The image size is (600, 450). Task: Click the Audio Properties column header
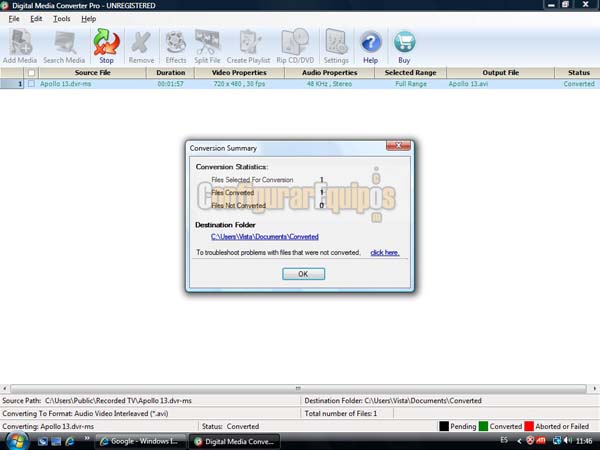(329, 73)
